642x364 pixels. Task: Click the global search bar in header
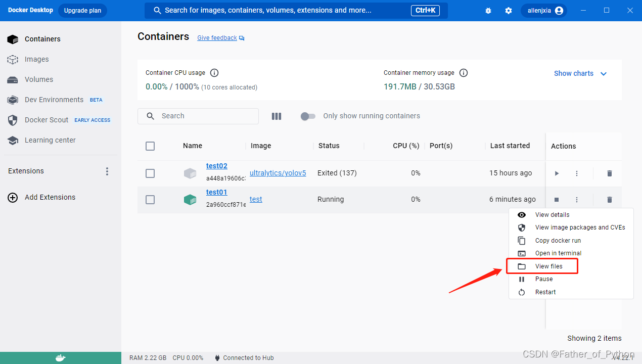point(296,11)
